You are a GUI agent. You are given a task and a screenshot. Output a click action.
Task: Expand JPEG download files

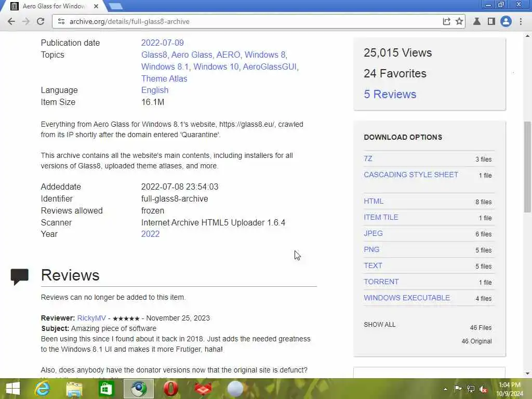coord(373,233)
